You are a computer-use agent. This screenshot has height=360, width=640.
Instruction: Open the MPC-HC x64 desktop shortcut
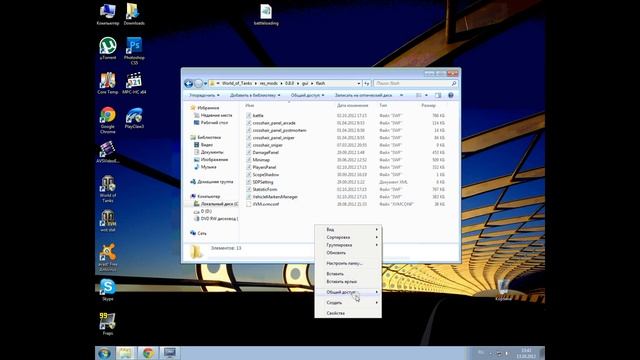134,83
